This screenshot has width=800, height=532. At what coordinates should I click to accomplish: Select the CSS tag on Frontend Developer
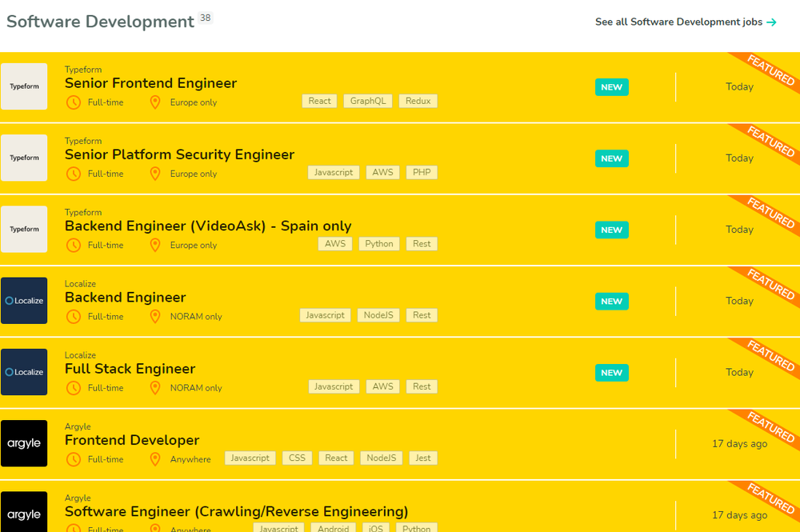pos(297,458)
